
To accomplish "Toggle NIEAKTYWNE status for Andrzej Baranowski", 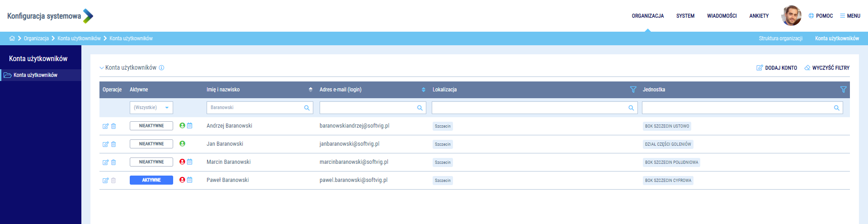I will 151,126.
